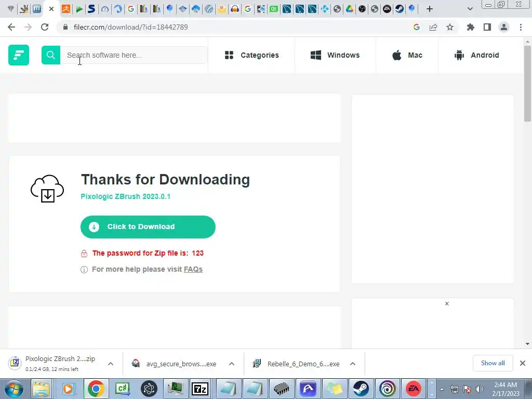Switch to the Steam tab

point(400,9)
